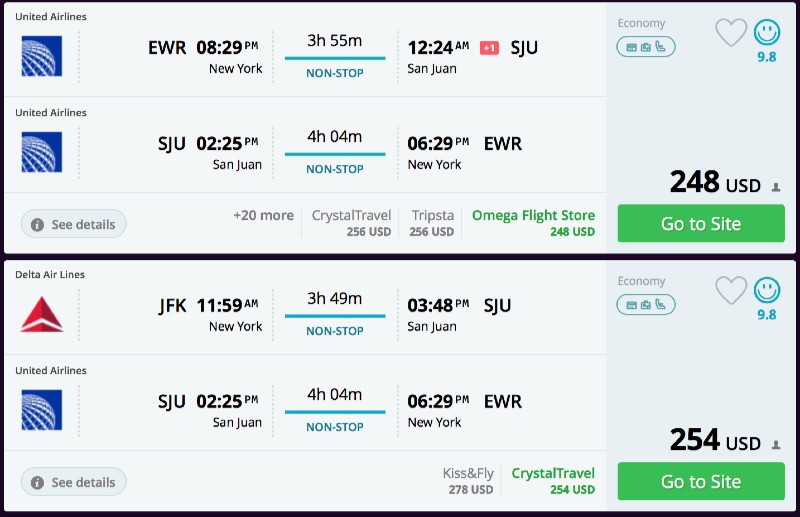Click the smiley rating icon on the 248 USD flight

click(767, 33)
